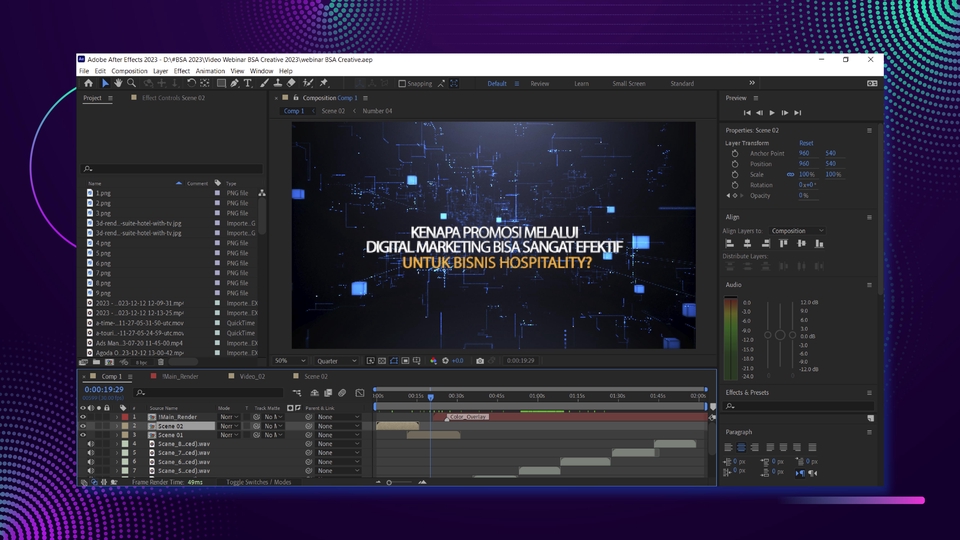Select the Small Screen workspace
Image resolution: width=960 pixels, height=540 pixels.
pos(629,84)
